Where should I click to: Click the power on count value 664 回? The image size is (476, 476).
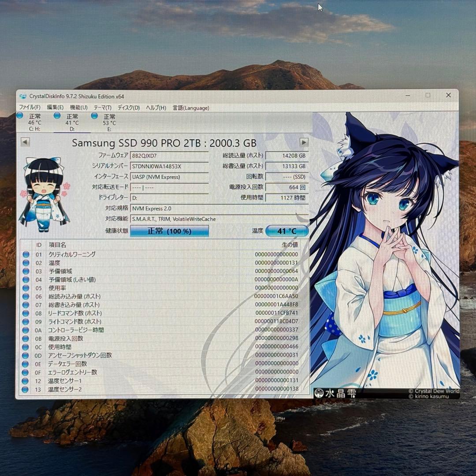click(x=287, y=187)
